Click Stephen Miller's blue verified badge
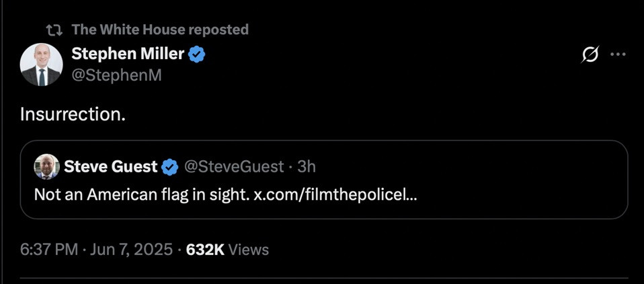This screenshot has width=644, height=284. coord(196,55)
